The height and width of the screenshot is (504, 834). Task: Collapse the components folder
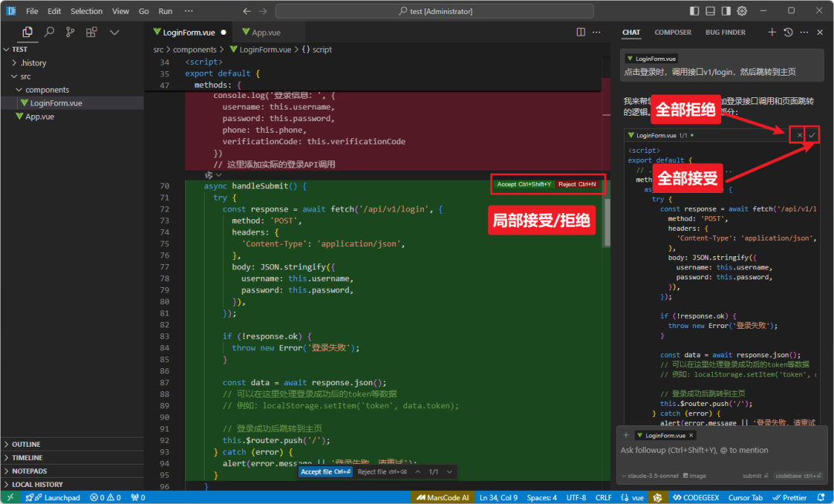coord(46,90)
